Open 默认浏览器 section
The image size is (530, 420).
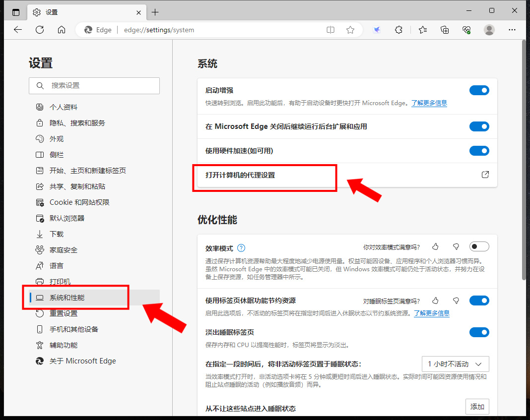(94, 218)
